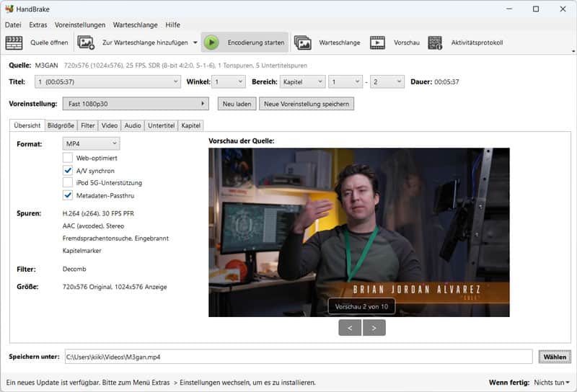Click the Speichern unter file path field

pyautogui.click(x=298, y=357)
